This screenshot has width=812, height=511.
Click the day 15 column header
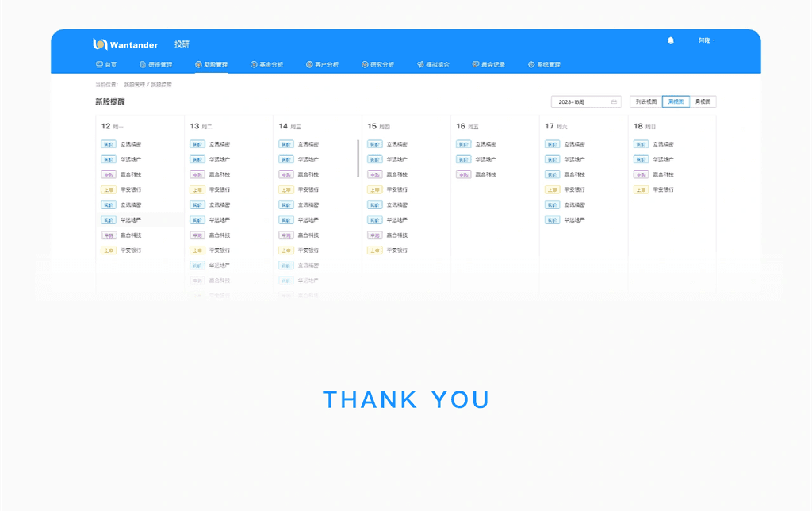[x=378, y=126]
